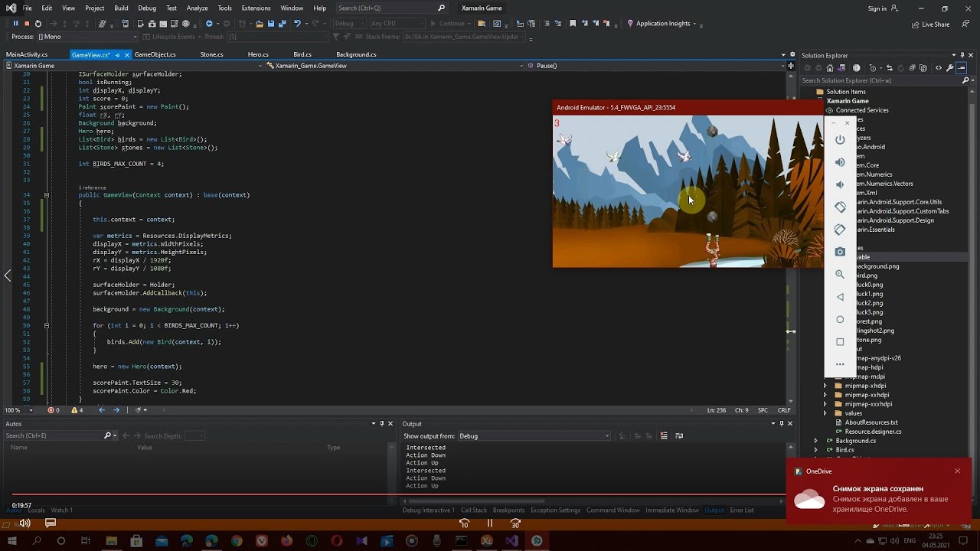Open the Debug configuration dropdown
Screen dimensions: 980x551
tap(348, 24)
